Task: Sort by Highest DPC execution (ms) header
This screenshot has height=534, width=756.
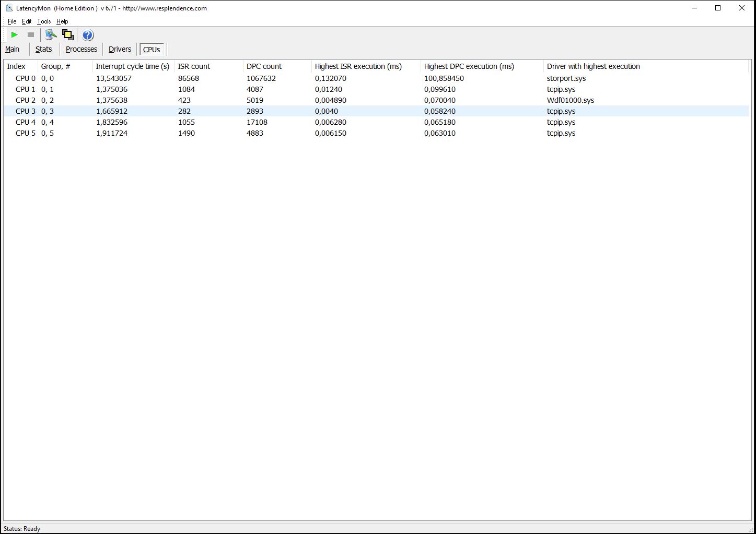Action: point(482,66)
